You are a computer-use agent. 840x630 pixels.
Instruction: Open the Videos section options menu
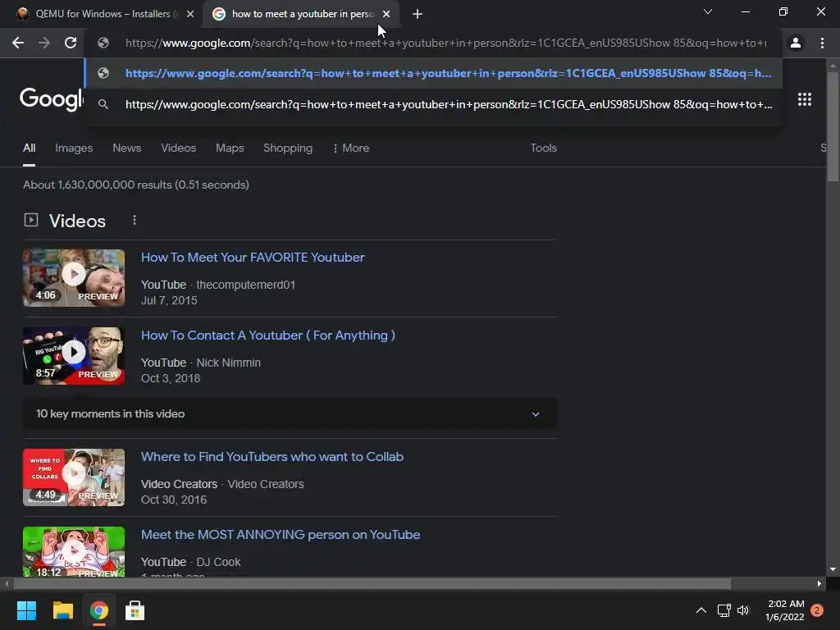pyautogui.click(x=135, y=220)
